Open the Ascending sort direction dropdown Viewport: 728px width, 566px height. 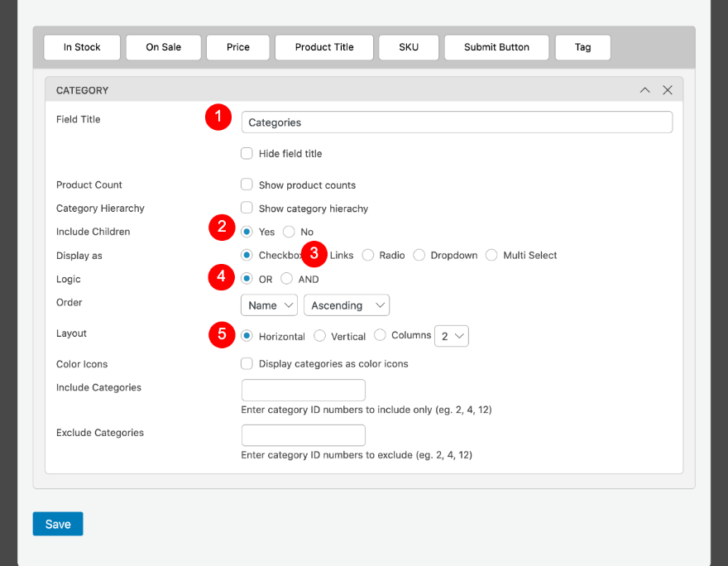click(347, 305)
